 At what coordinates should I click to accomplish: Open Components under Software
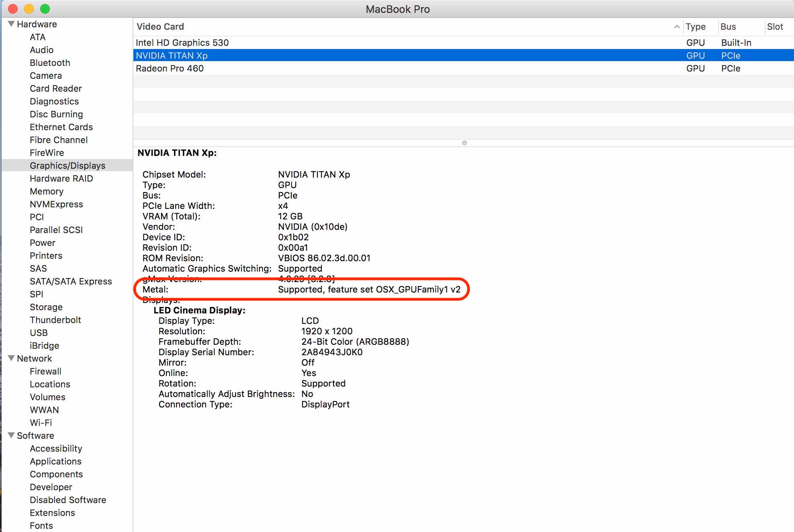56,474
